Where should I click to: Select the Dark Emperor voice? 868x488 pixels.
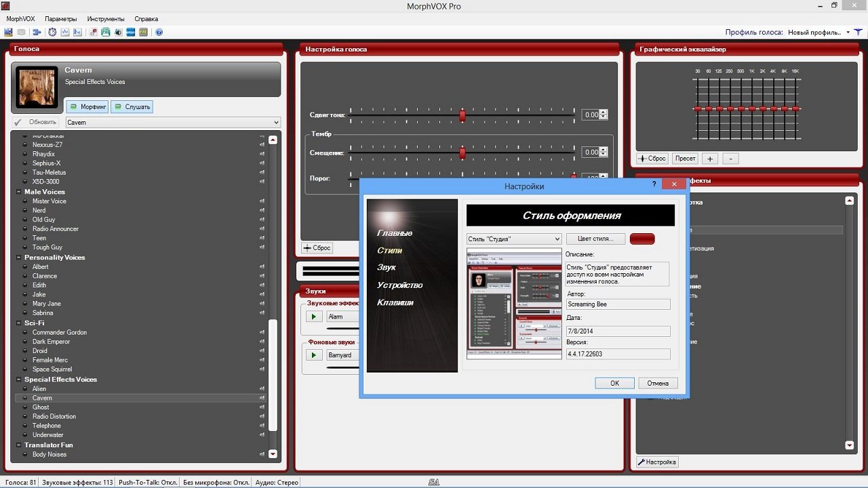tap(52, 342)
